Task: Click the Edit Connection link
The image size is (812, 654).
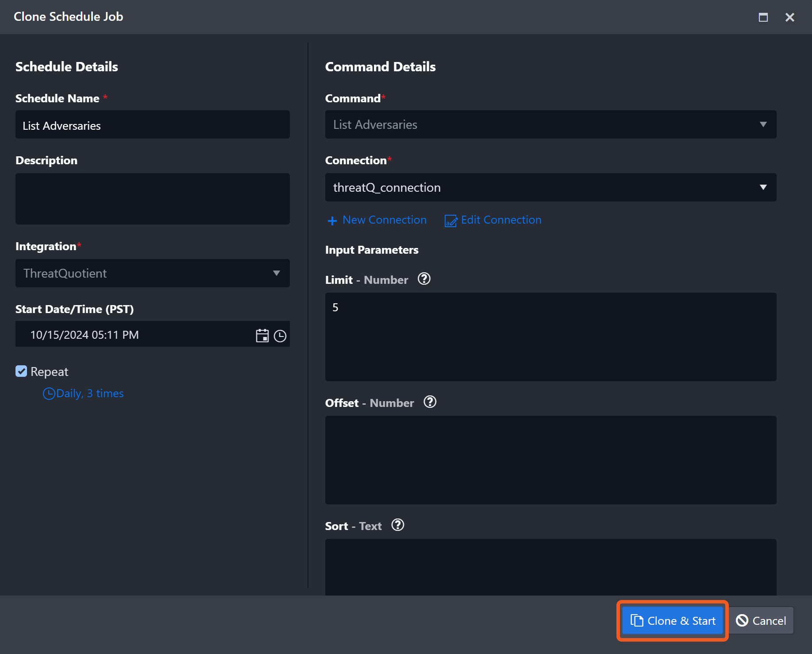Action: tap(493, 220)
